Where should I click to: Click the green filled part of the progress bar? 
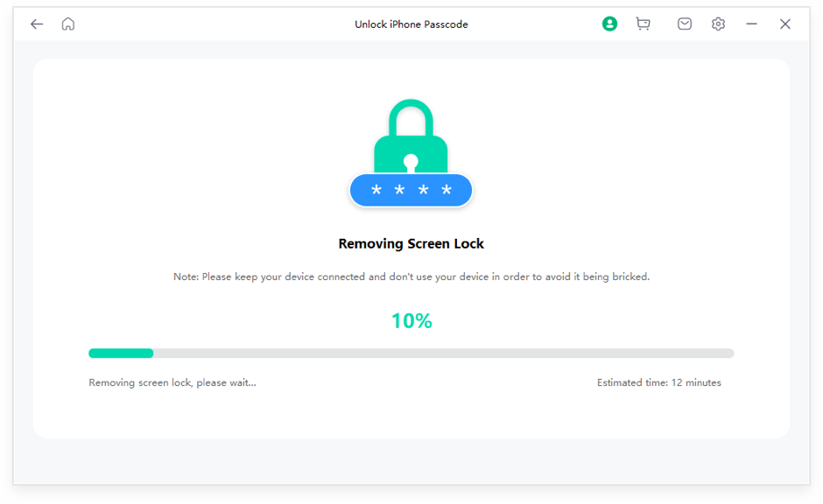tap(121, 353)
